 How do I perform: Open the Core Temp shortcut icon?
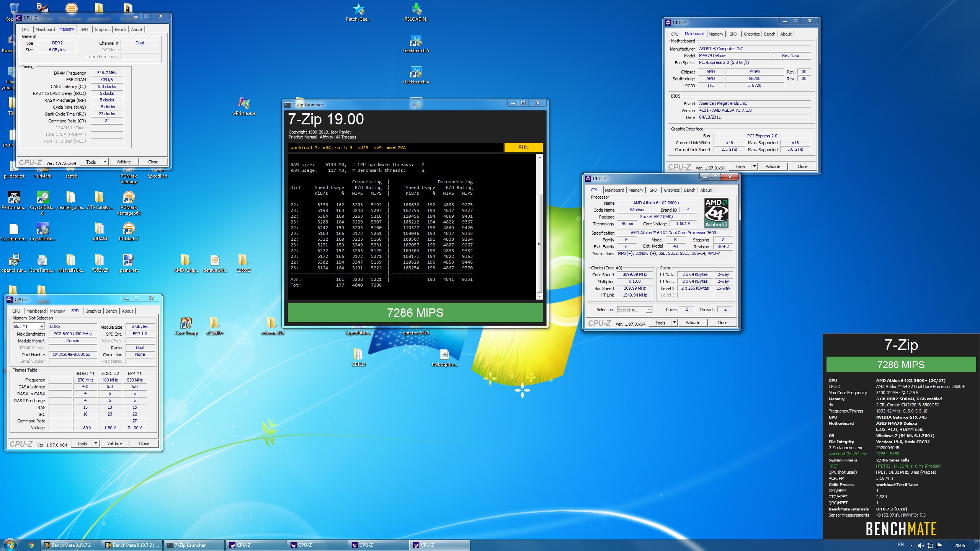click(x=186, y=326)
